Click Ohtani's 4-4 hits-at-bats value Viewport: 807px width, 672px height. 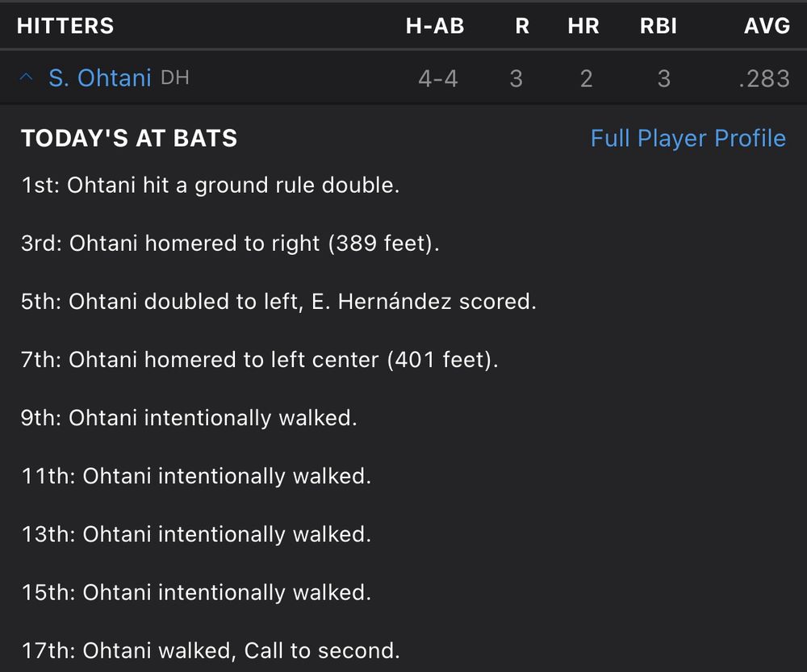pyautogui.click(x=437, y=78)
